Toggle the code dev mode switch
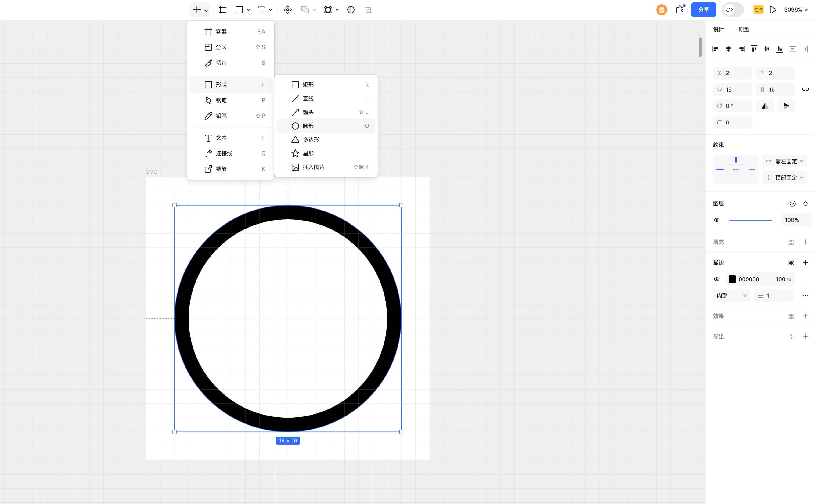814x504 pixels. (732, 10)
